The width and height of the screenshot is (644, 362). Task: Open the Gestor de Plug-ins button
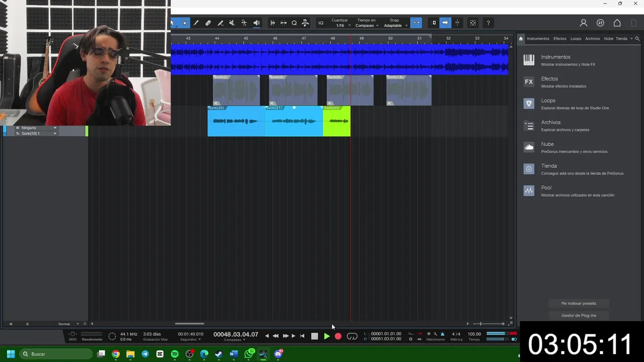[579, 315]
